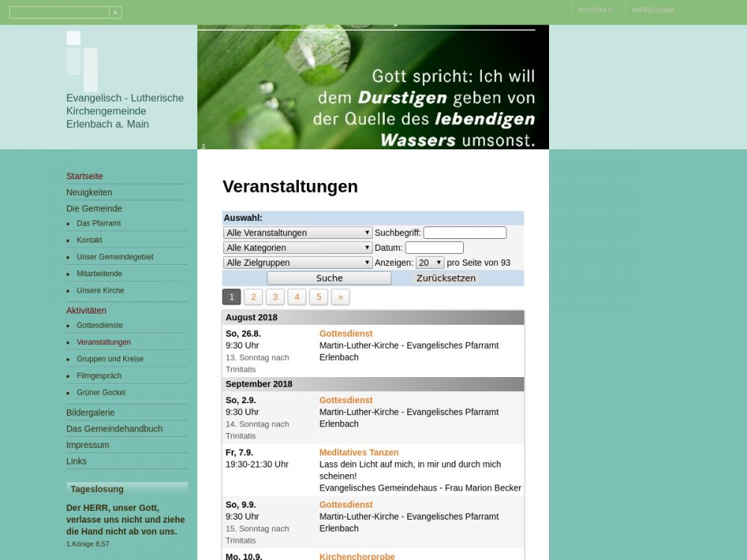747x560 pixels.
Task: Select Bildergalerie from the sidebar menu
Action: click(90, 413)
